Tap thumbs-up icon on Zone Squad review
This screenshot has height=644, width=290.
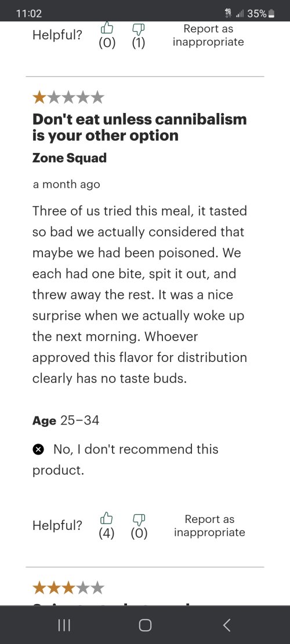click(x=107, y=518)
